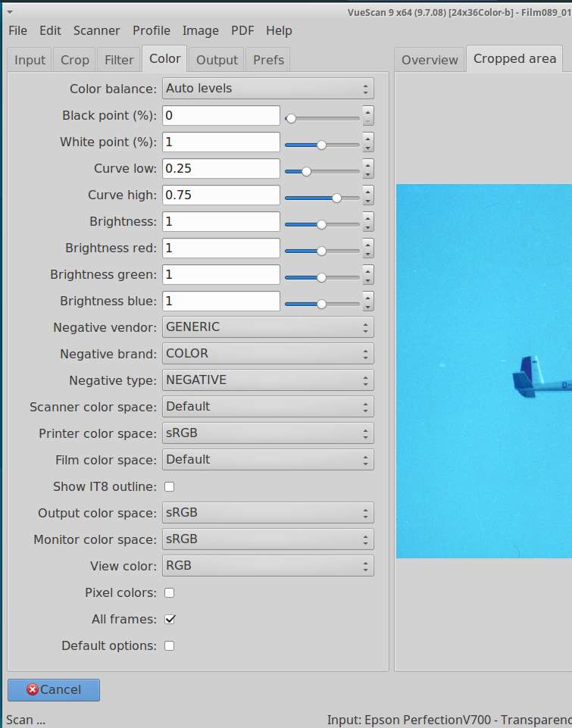The height and width of the screenshot is (728, 572).
Task: Open the Color balance dropdown
Action: [268, 89]
